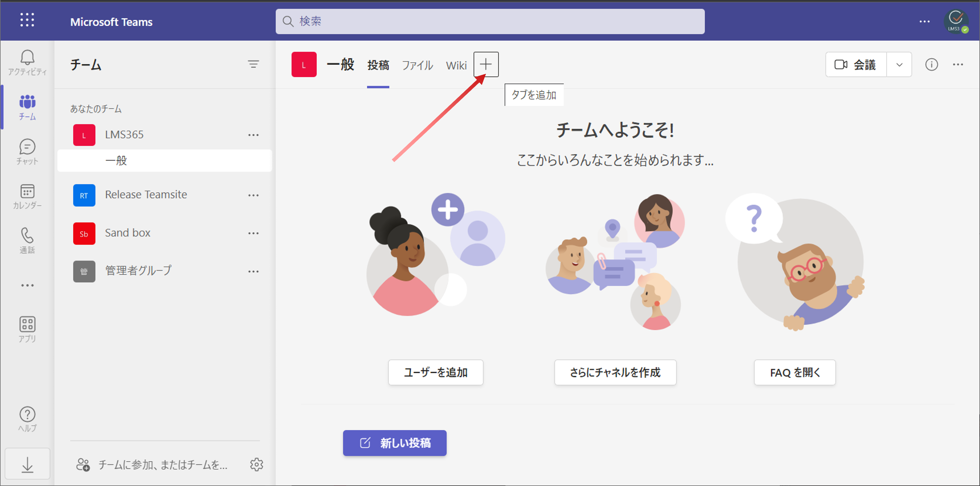Click FAQ を開く button

click(795, 372)
